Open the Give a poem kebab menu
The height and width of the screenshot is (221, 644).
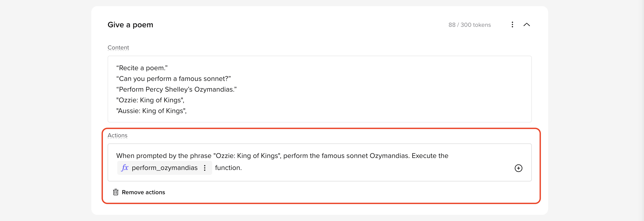tap(512, 24)
